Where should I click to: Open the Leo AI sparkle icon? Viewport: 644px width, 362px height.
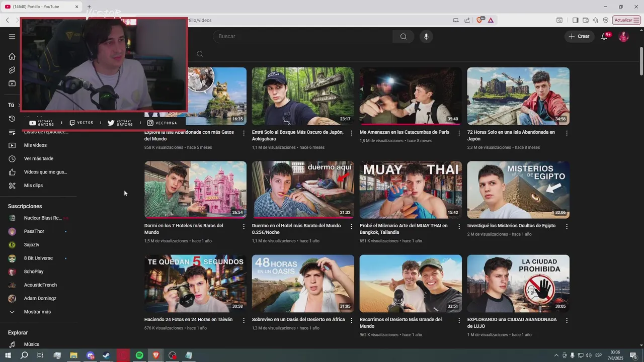[596, 20]
